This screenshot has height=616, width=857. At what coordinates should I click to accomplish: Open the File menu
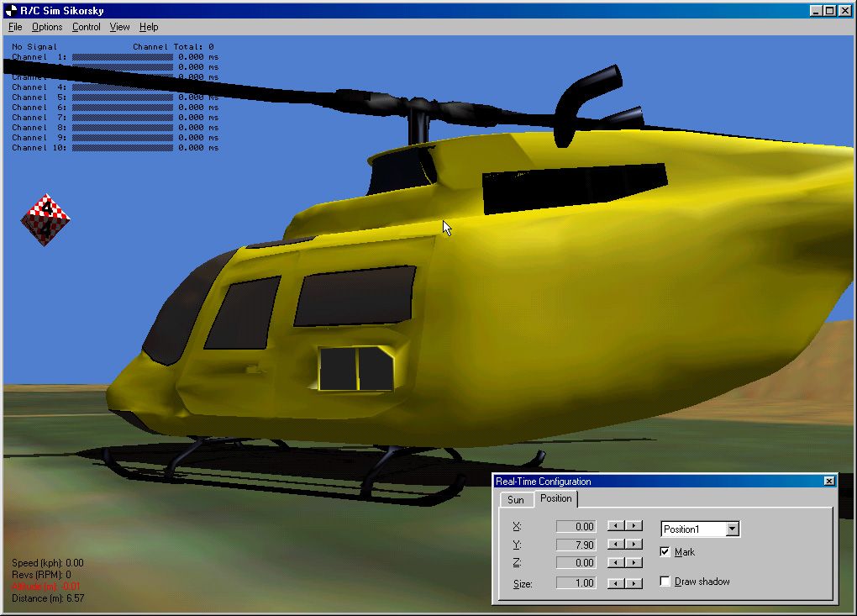[x=14, y=26]
